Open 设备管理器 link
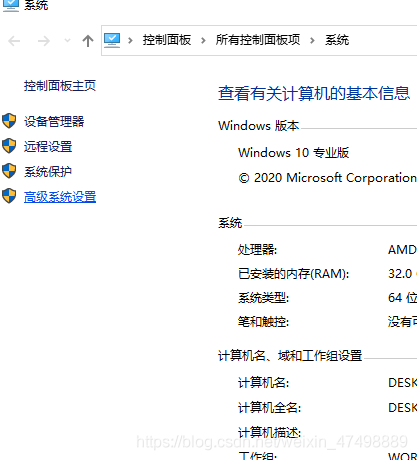The height and width of the screenshot is (460, 417). point(54,122)
